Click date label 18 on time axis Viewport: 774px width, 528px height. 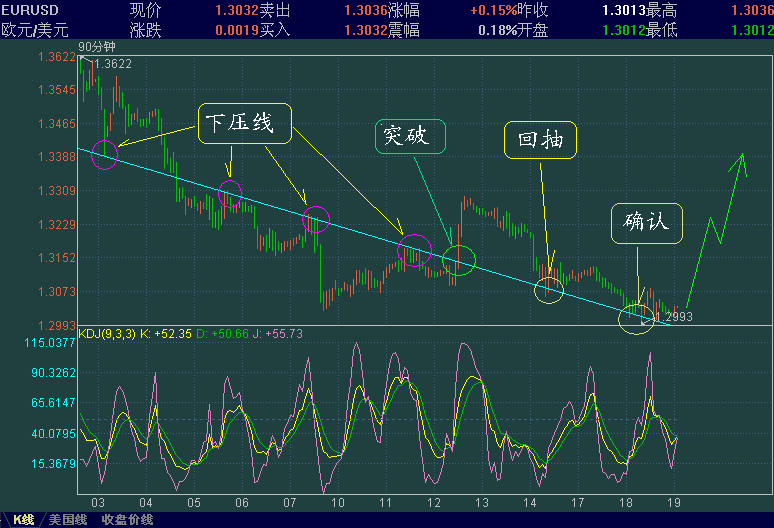pyautogui.click(x=626, y=503)
